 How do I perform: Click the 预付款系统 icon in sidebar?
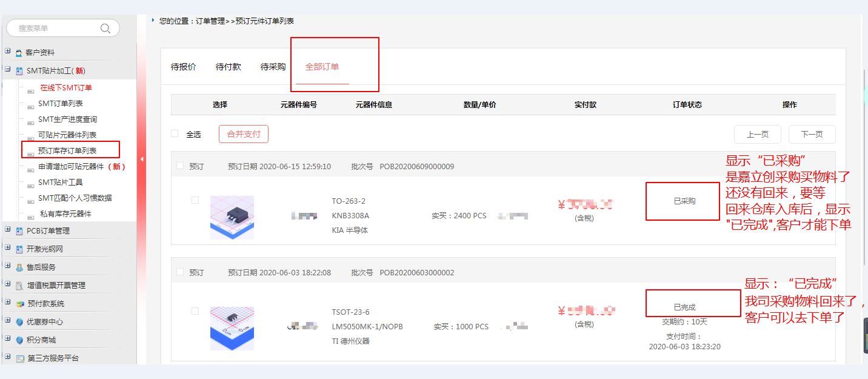[x=20, y=304]
